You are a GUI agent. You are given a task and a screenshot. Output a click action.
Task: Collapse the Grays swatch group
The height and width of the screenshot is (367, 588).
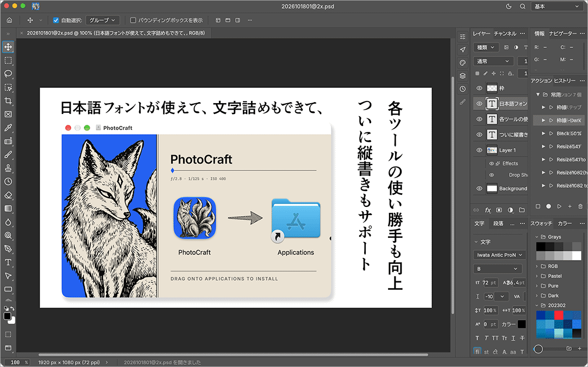536,237
